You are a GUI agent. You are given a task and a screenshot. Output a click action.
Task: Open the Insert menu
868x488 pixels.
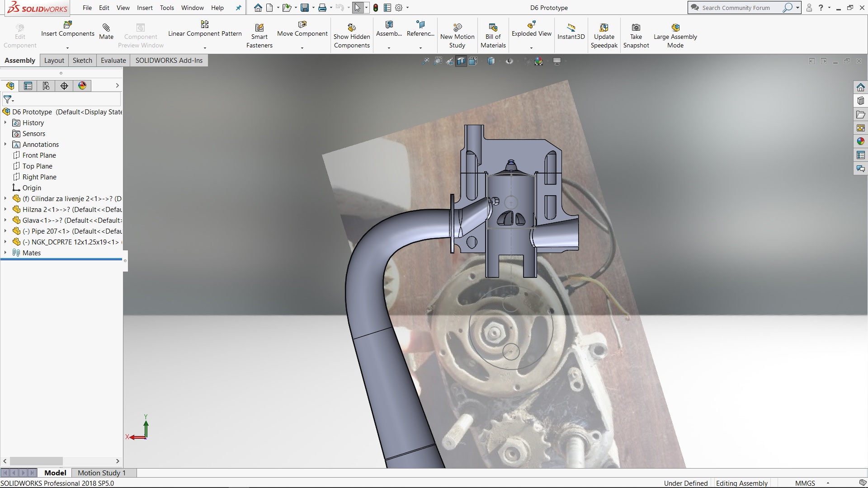pos(145,8)
